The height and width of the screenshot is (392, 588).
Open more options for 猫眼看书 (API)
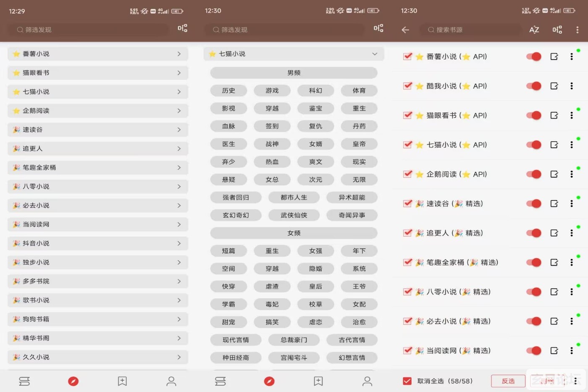click(x=572, y=116)
